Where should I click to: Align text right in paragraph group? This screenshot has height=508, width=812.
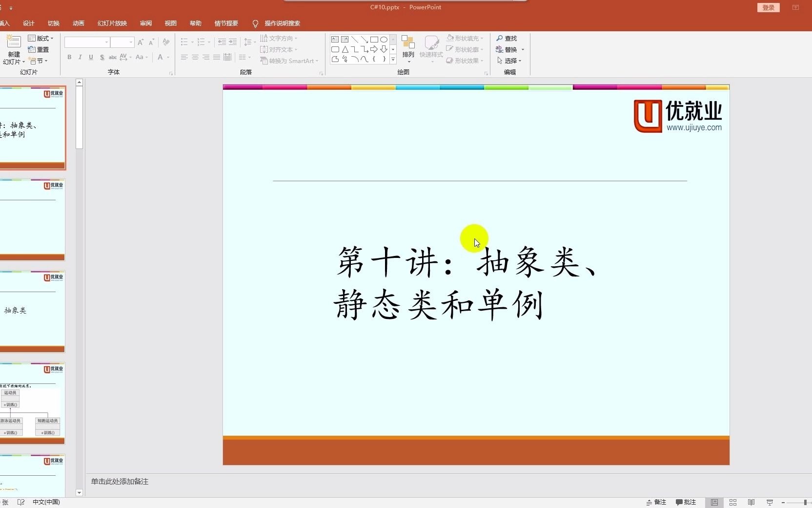coord(206,57)
